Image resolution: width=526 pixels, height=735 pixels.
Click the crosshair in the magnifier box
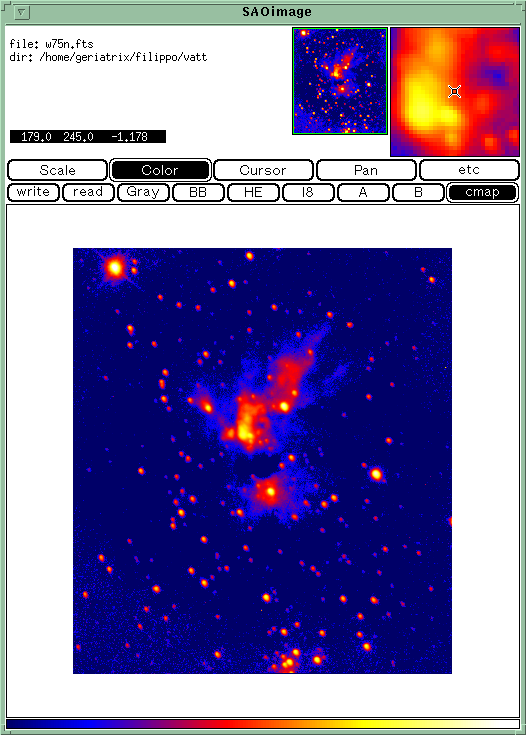tap(454, 91)
